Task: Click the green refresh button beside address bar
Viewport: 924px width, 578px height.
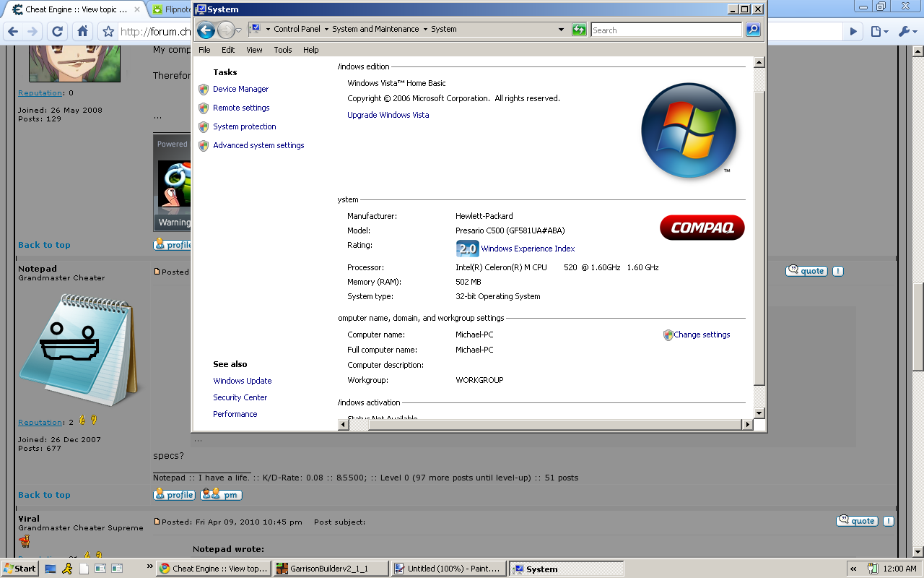Action: click(x=579, y=30)
